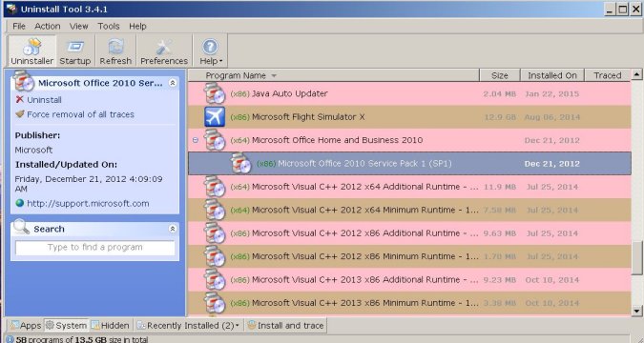Switch to the Apps tab
The image size is (644, 343).
pyautogui.click(x=26, y=325)
